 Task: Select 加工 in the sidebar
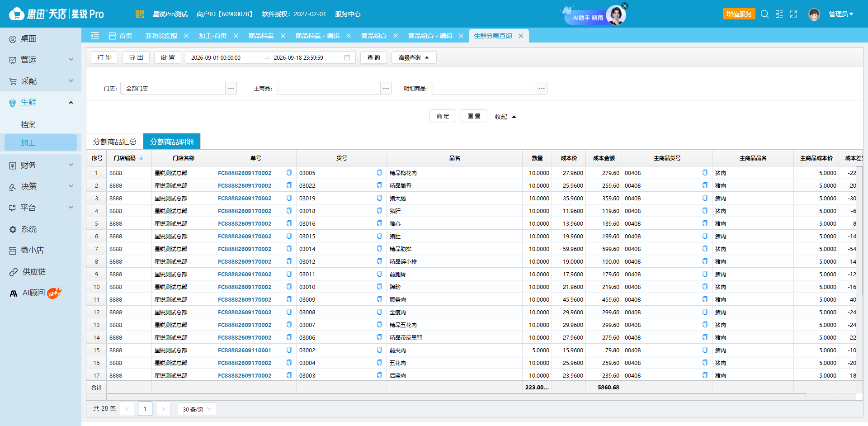41,142
